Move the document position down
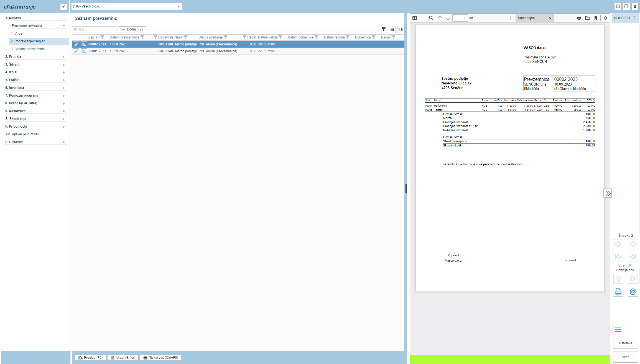The height and width of the screenshot is (364, 640). [633, 279]
